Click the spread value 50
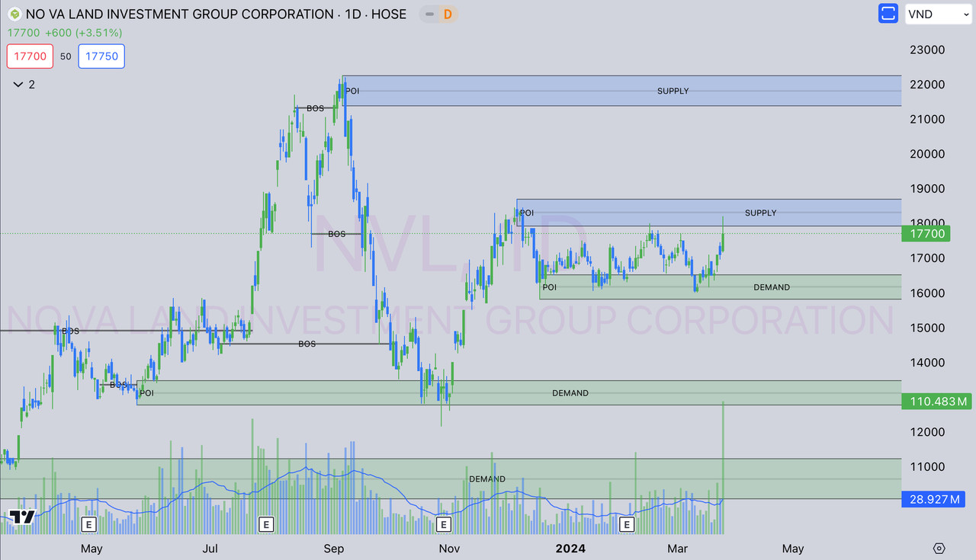The image size is (976, 560). coord(66,56)
